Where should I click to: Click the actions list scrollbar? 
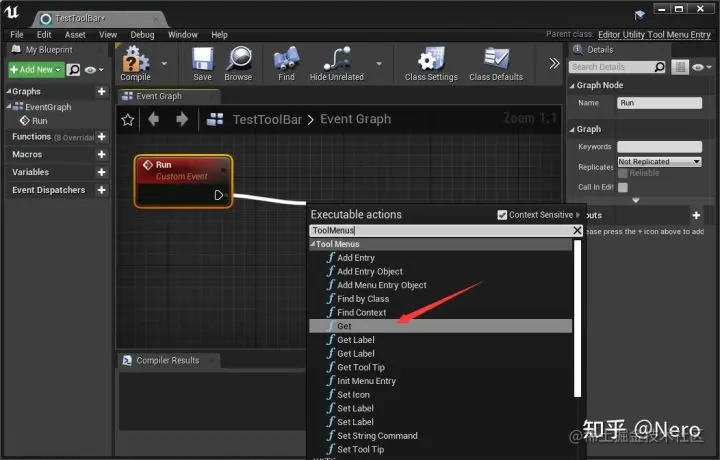click(x=578, y=319)
